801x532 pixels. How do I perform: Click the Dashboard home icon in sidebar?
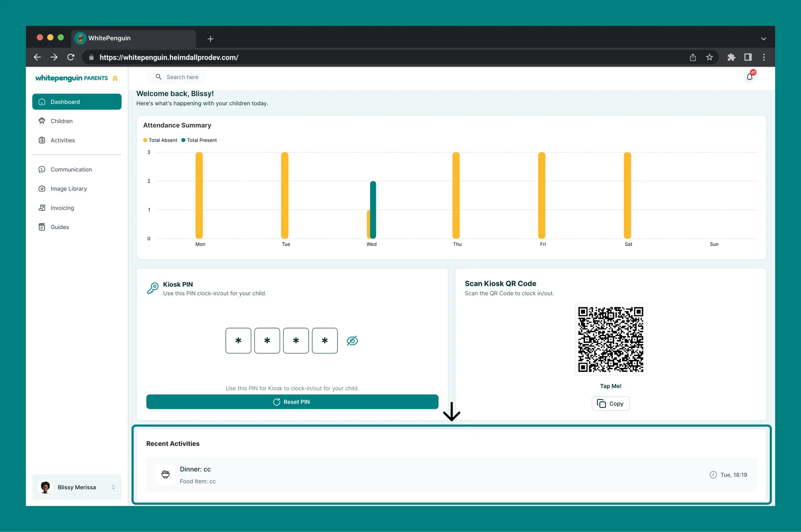(x=42, y=102)
